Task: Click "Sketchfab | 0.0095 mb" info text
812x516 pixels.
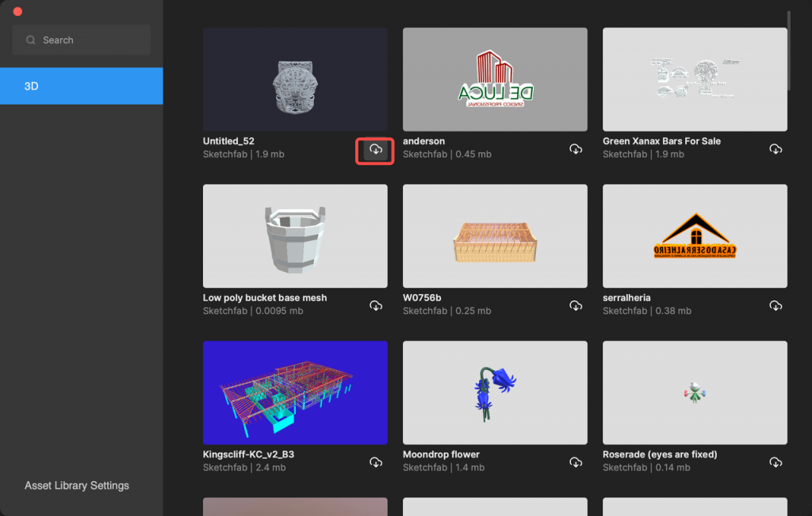Action: click(x=253, y=311)
